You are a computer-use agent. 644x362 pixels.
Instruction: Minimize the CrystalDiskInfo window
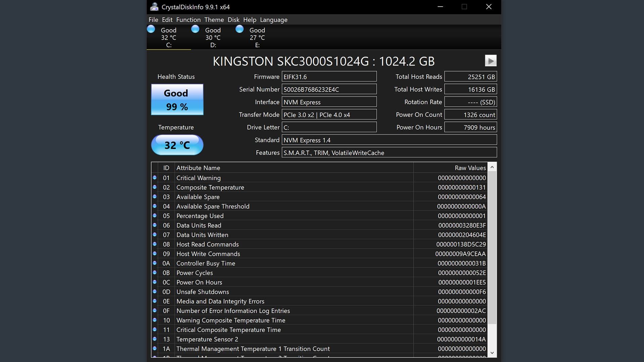[440, 7]
